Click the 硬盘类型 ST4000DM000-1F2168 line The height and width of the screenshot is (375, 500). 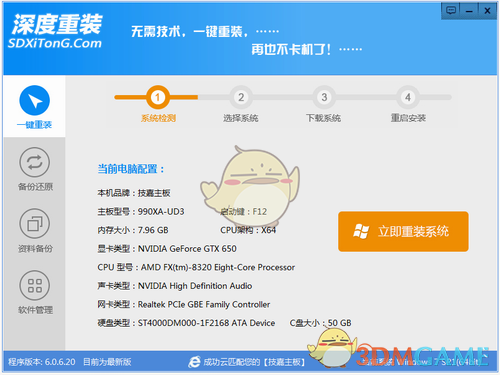click(186, 323)
